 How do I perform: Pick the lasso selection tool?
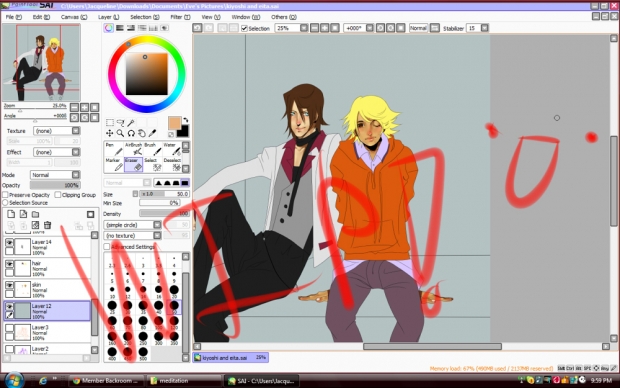(x=120, y=123)
